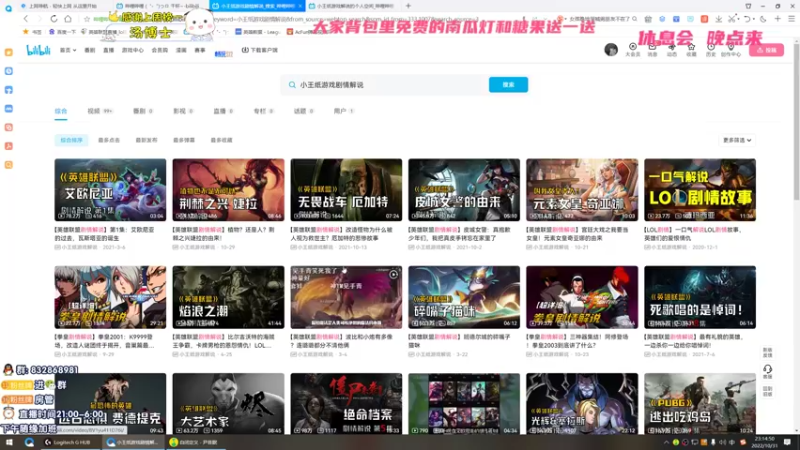Open the 皮城女警的由来 video thumbnail

(464, 190)
